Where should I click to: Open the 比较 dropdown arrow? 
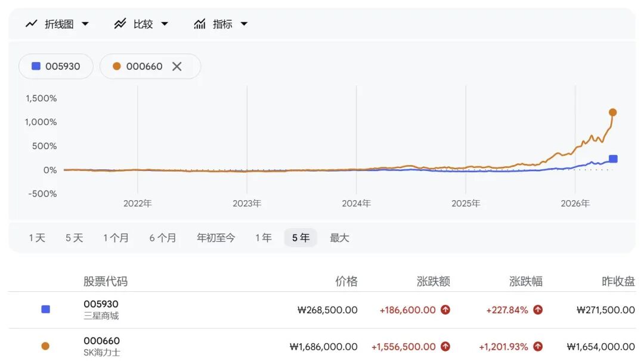(x=165, y=24)
